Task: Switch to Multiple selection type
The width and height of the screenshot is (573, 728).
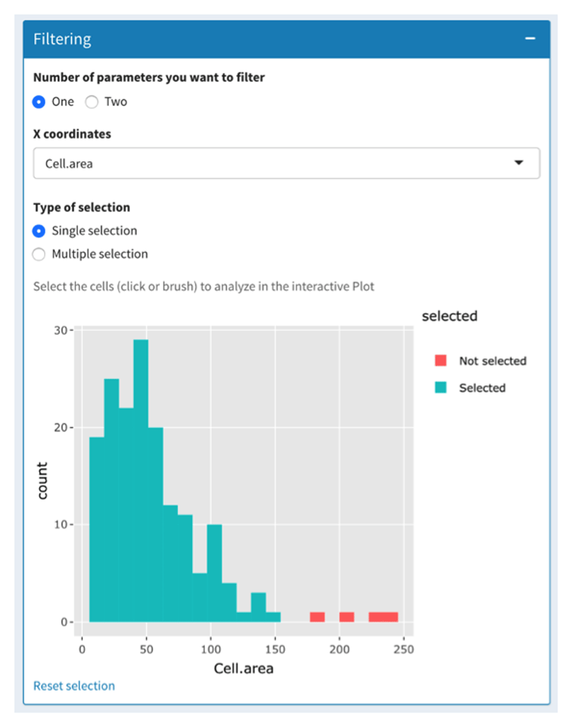Action: [x=39, y=255]
